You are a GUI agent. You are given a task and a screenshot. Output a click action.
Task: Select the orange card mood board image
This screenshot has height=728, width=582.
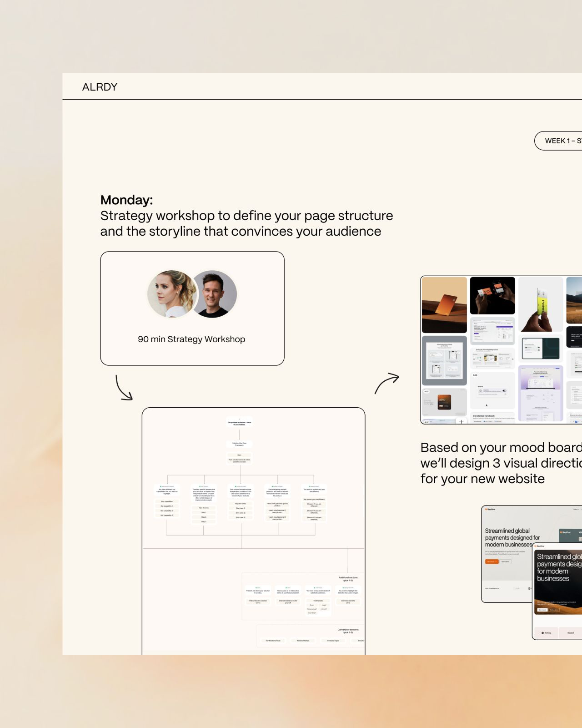(444, 305)
